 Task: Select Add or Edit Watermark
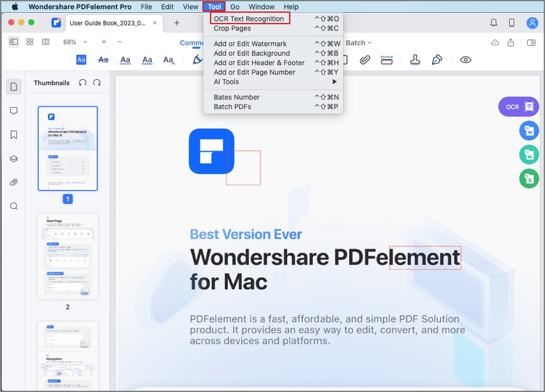coord(273,44)
